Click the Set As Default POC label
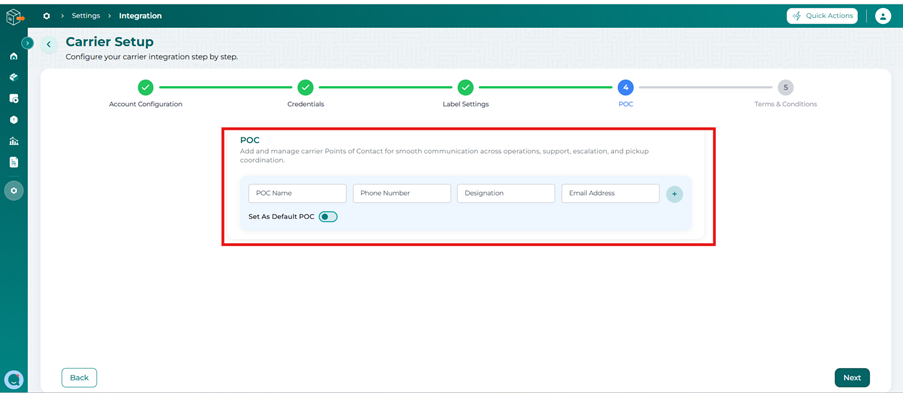Image resolution: width=903 pixels, height=393 pixels. [x=281, y=217]
